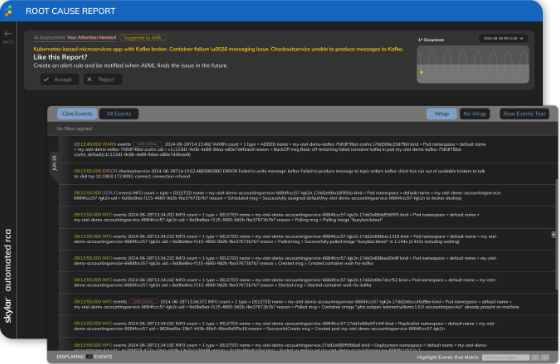
Task: Click the 'Your Attention Needed' assessment label
Action: tap(91, 38)
